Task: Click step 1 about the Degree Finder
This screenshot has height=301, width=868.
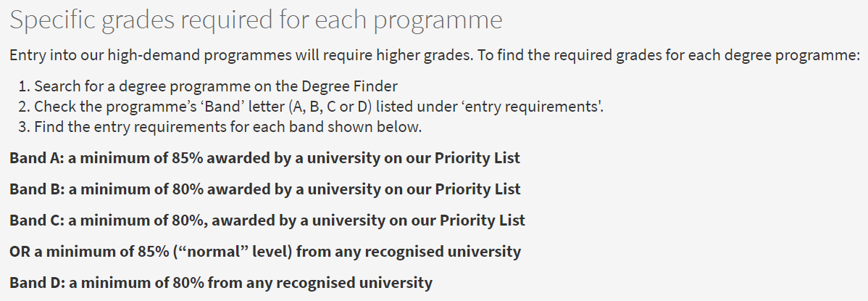Action: pyautogui.click(x=216, y=86)
